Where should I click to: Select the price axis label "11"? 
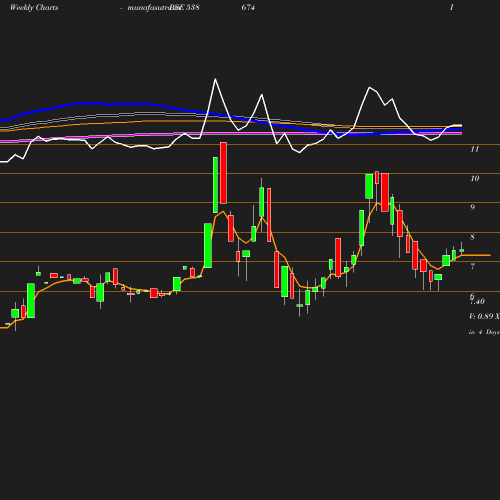click(475, 149)
